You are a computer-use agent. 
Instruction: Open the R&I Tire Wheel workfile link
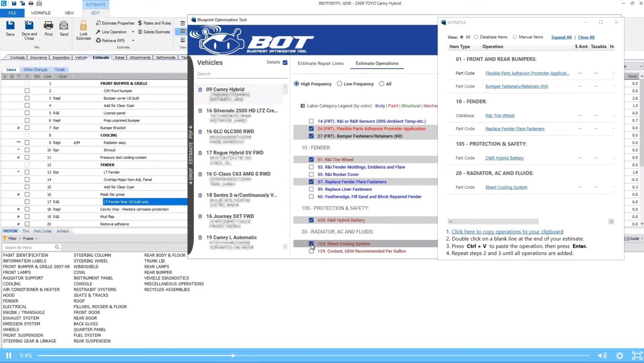tap(500, 116)
